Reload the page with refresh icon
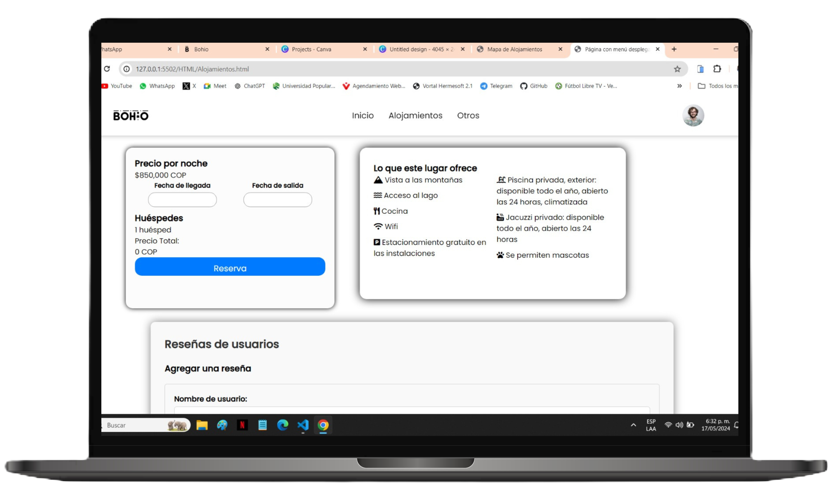The image size is (832, 504). (107, 69)
